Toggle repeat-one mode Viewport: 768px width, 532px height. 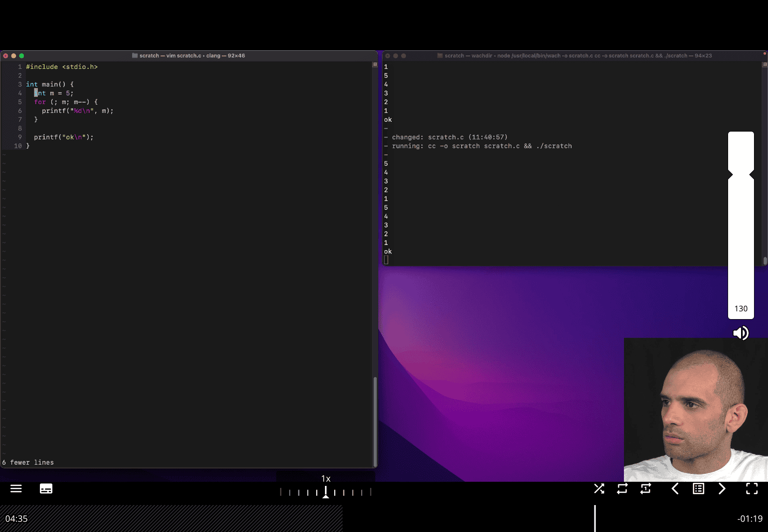646,488
